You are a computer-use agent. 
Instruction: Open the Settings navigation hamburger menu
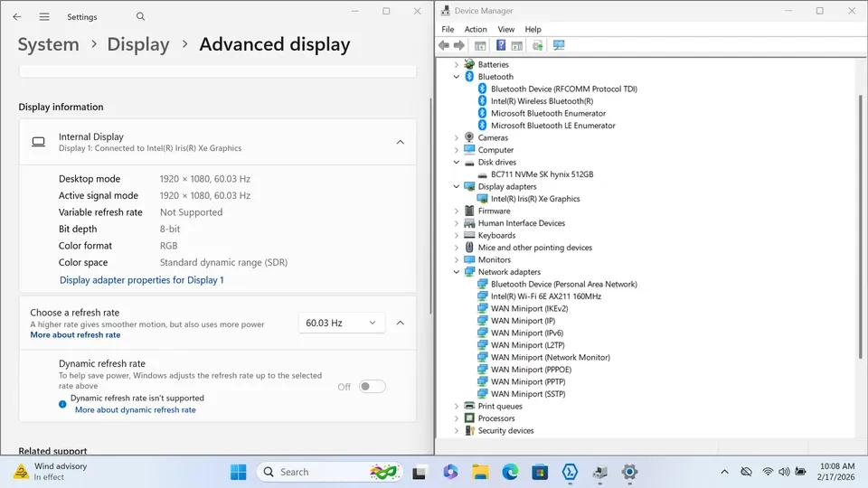pyautogui.click(x=43, y=16)
